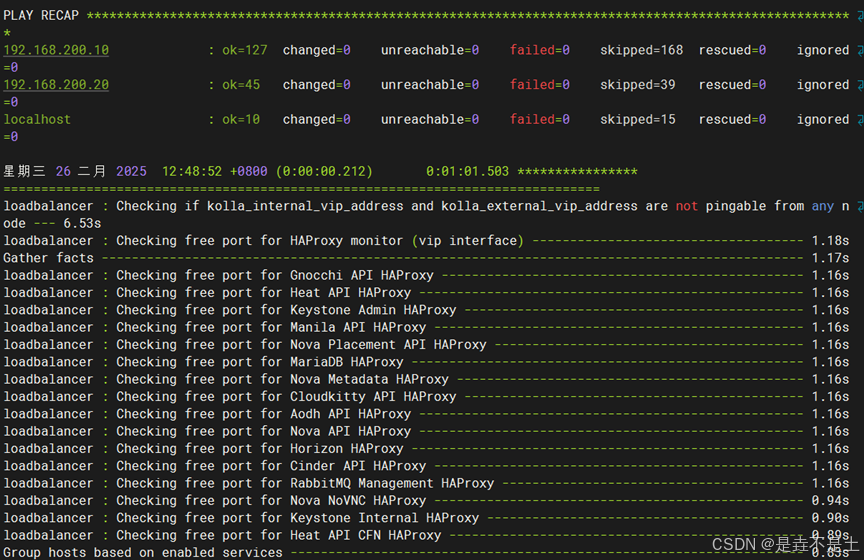Select ok=127 in the recap
Screen dimensions: 864x560
click(245, 50)
